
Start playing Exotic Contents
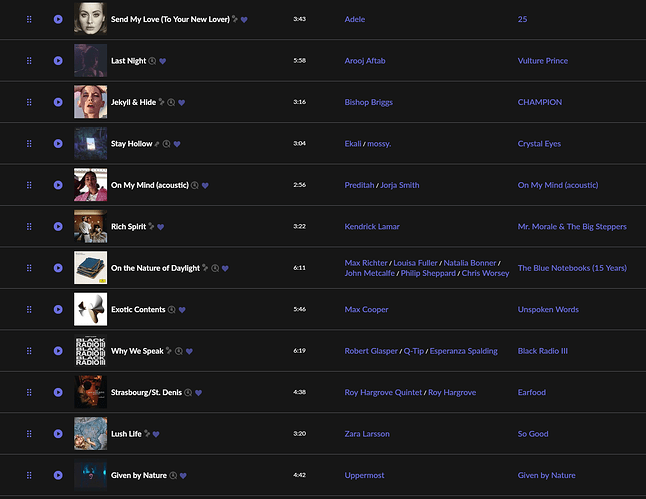click(58, 310)
